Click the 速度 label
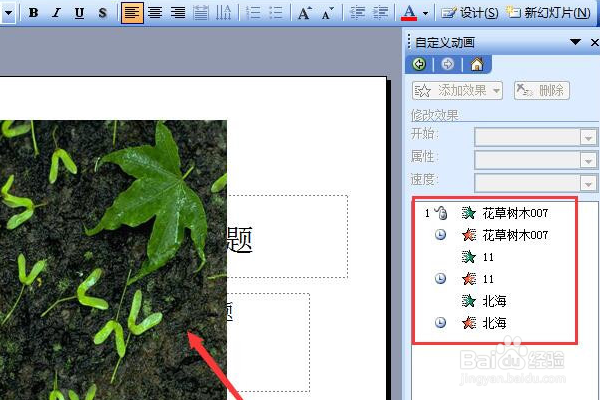 (424, 180)
